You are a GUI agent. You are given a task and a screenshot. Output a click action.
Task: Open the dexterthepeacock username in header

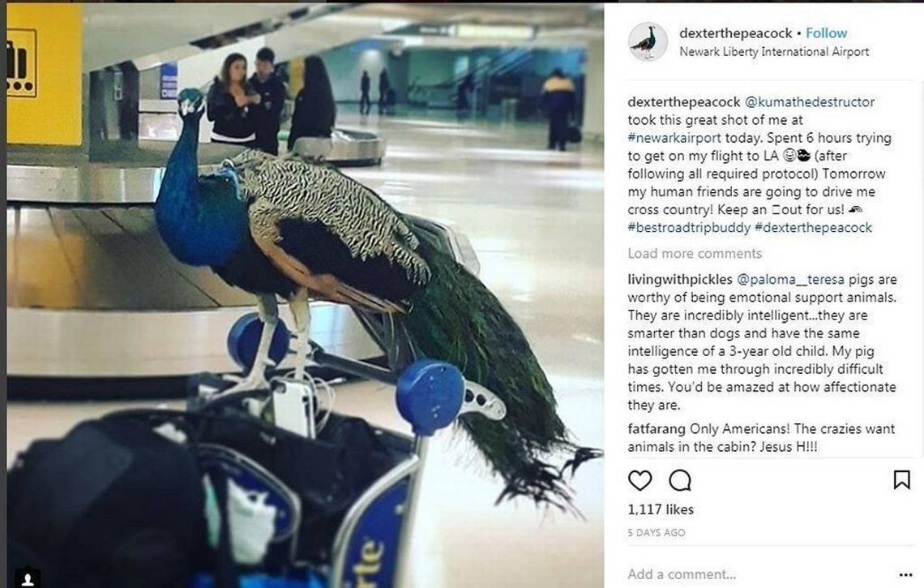[735, 33]
